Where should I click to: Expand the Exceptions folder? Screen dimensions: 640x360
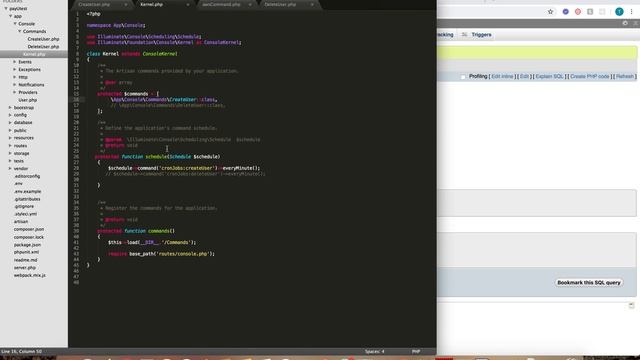coord(15,69)
